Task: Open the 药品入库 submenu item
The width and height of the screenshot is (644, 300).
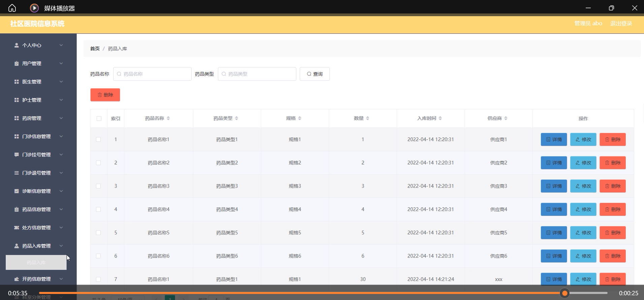Action: [36, 262]
